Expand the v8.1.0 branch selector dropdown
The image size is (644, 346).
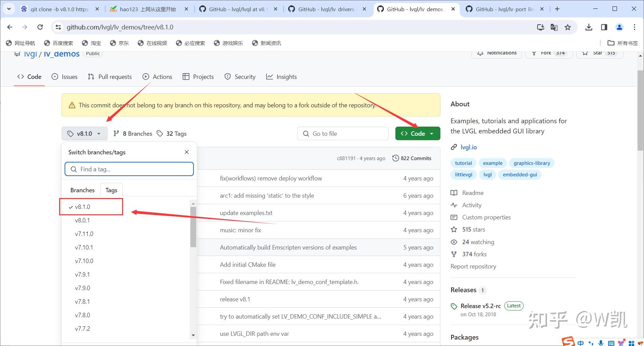click(85, 133)
